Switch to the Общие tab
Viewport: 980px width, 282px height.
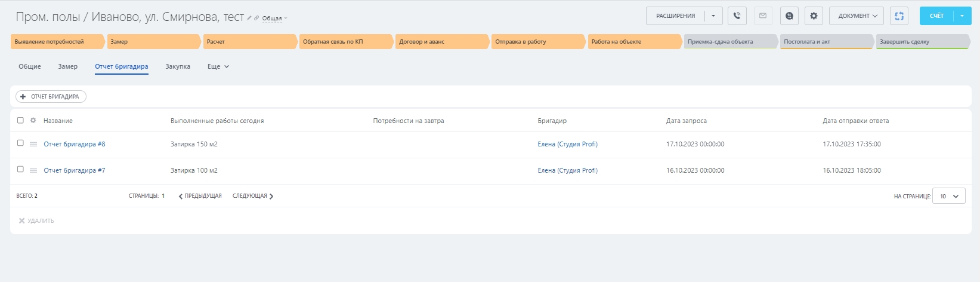(x=30, y=67)
